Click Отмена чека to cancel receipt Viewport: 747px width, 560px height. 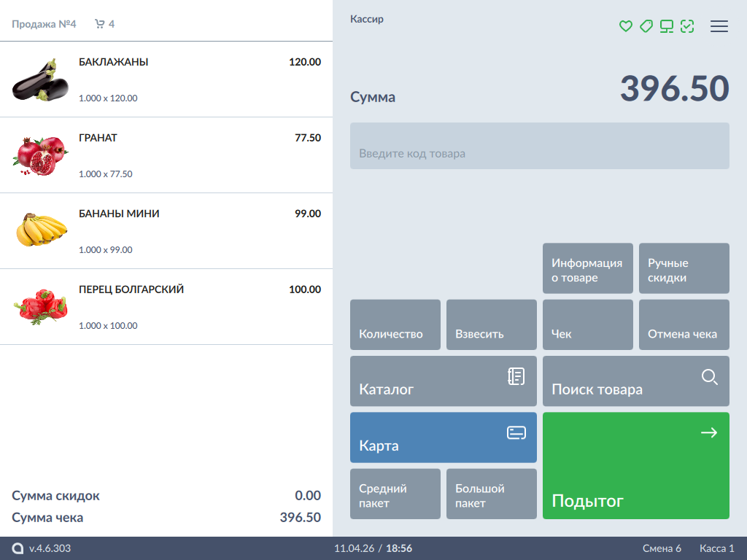pyautogui.click(x=684, y=324)
